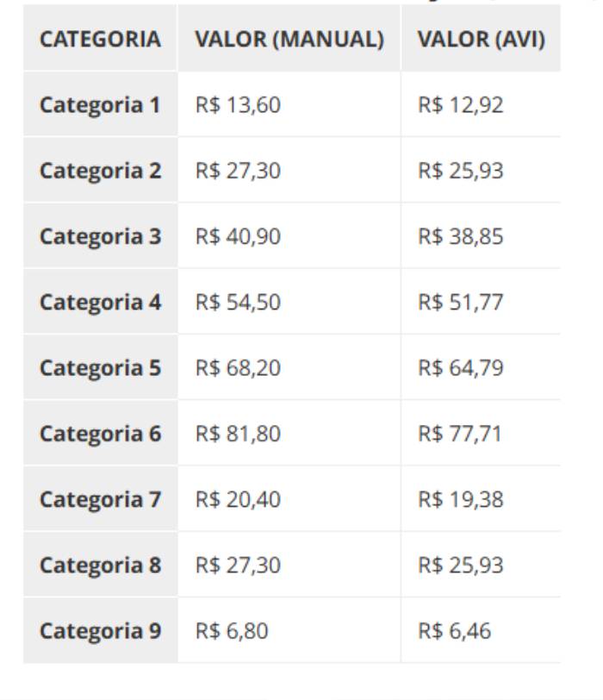
Task: Select the Categoria 6 row label
Action: (100, 434)
